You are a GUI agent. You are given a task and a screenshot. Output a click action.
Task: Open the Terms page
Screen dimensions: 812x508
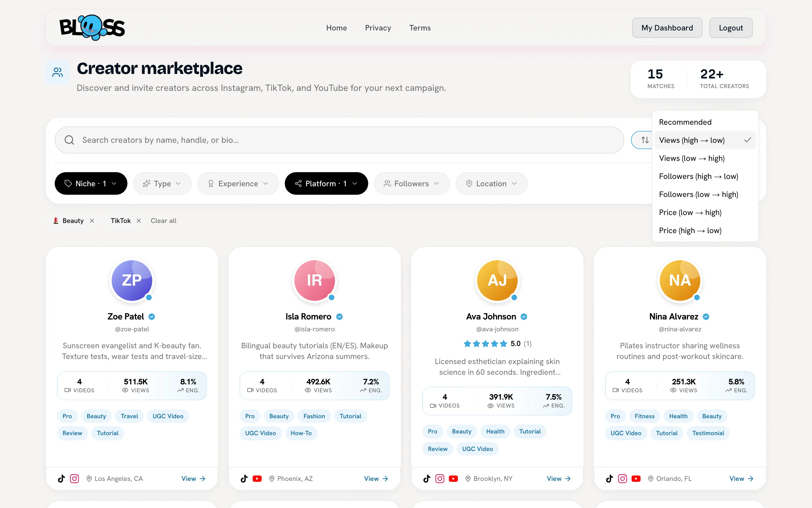click(420, 28)
